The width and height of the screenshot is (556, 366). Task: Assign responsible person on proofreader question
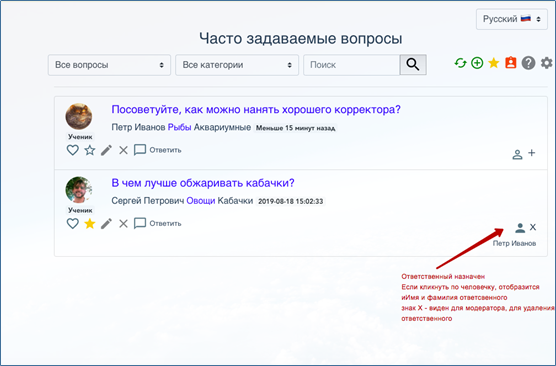click(x=517, y=155)
